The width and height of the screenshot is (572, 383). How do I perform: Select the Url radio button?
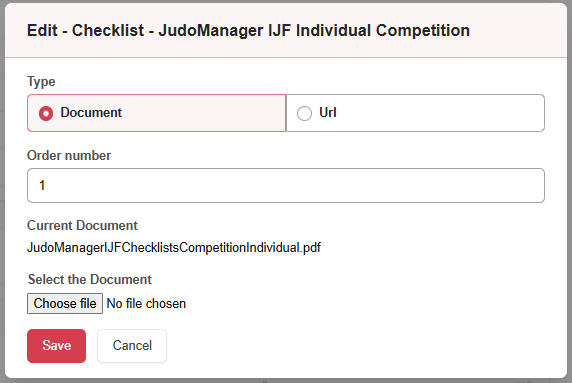point(304,113)
